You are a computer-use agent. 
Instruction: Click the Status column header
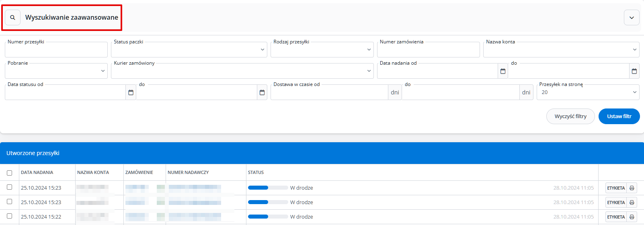(x=256, y=172)
